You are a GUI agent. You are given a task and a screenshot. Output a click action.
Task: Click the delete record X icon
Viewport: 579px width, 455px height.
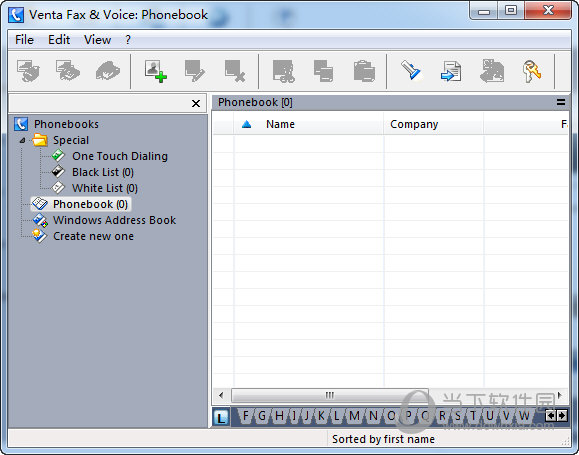235,71
